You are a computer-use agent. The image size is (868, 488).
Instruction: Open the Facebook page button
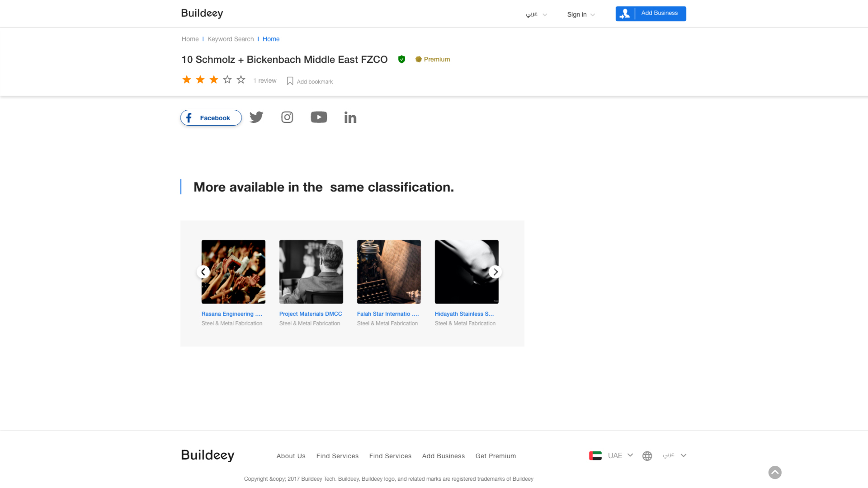point(211,118)
